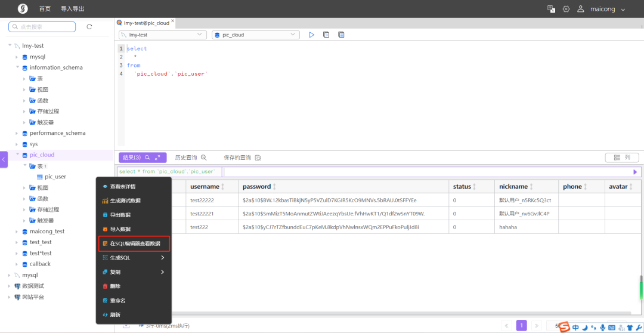The width and height of the screenshot is (644, 333).
Task: Open the pic_cloud database dropdown
Action: [x=255, y=35]
